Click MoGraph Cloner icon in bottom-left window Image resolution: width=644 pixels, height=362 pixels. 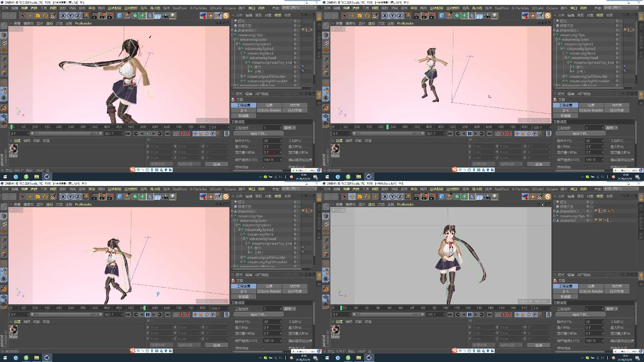(x=142, y=197)
